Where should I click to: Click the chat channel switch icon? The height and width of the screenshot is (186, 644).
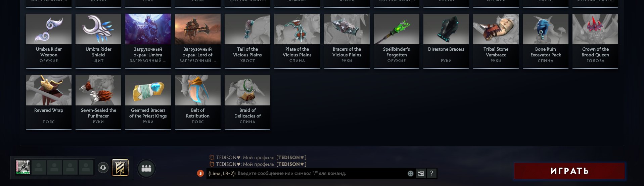pyautogui.click(x=421, y=174)
